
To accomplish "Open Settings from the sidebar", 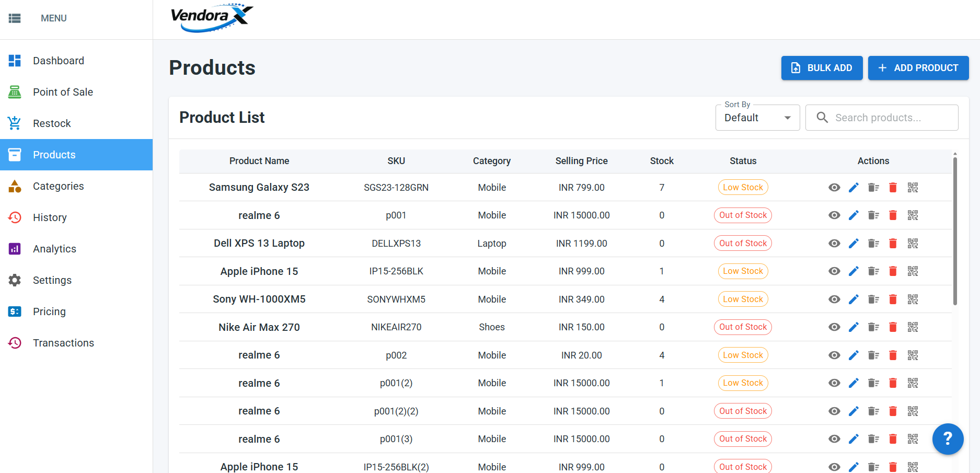I will click(x=76, y=280).
